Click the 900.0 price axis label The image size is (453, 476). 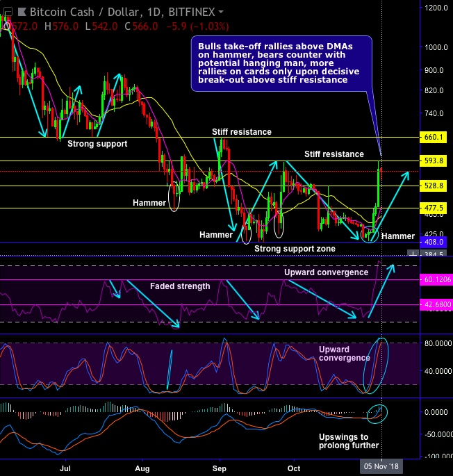click(x=434, y=70)
